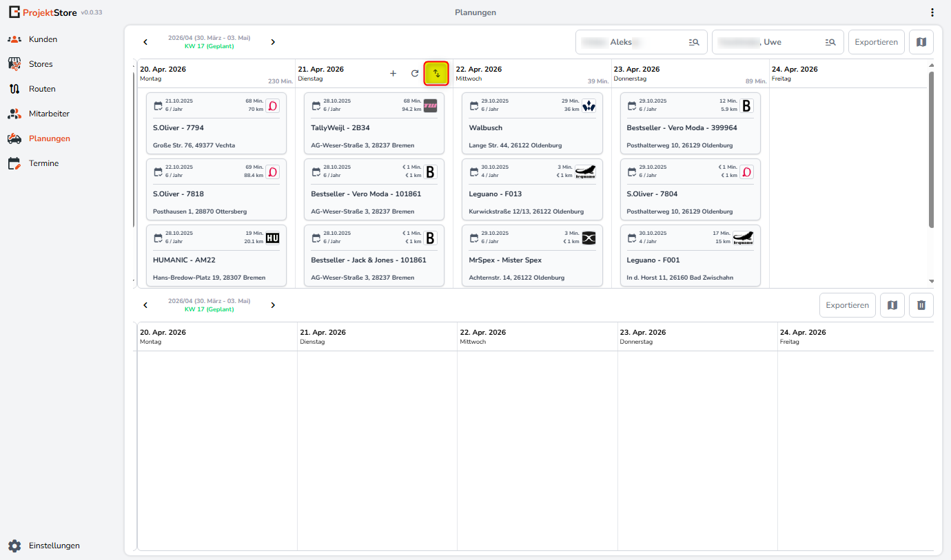The height and width of the screenshot is (560, 951).
Task: Open map view in top toolbar
Action: click(921, 42)
